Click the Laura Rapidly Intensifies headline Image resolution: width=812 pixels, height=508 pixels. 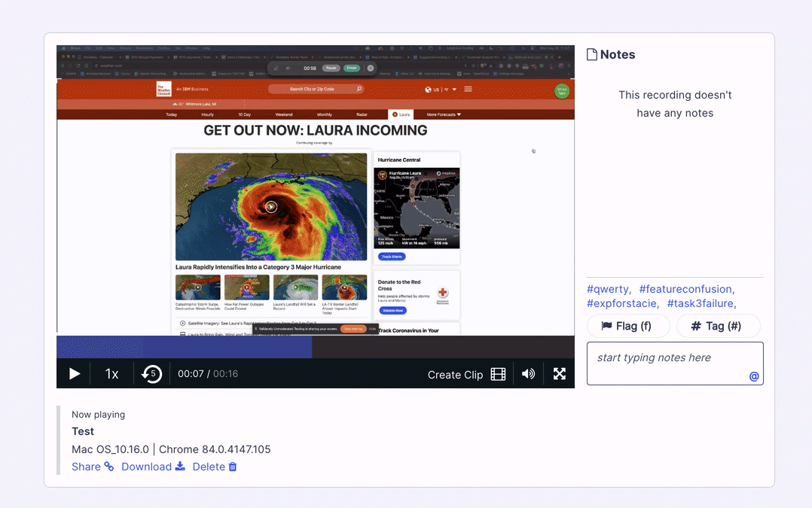pos(258,267)
